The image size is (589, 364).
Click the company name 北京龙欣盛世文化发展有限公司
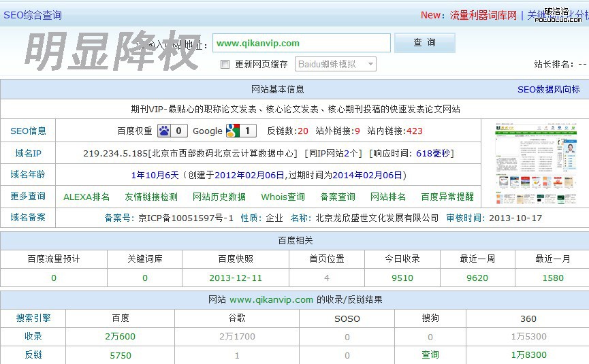click(x=377, y=218)
